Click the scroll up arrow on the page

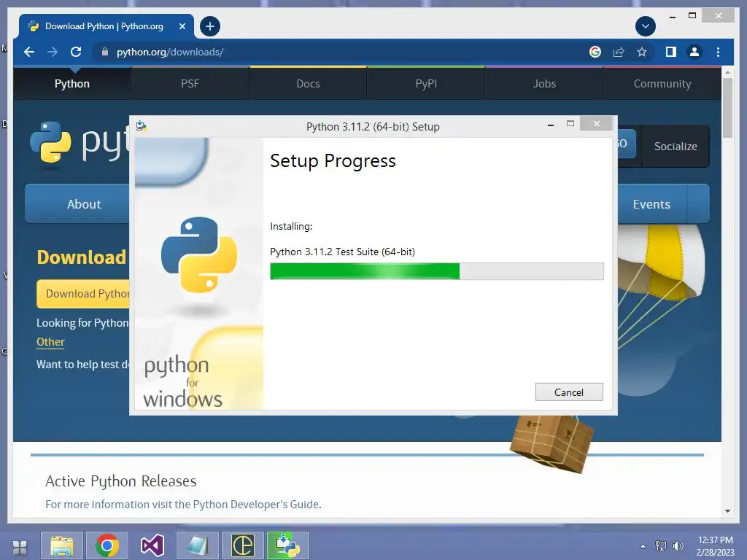click(727, 72)
